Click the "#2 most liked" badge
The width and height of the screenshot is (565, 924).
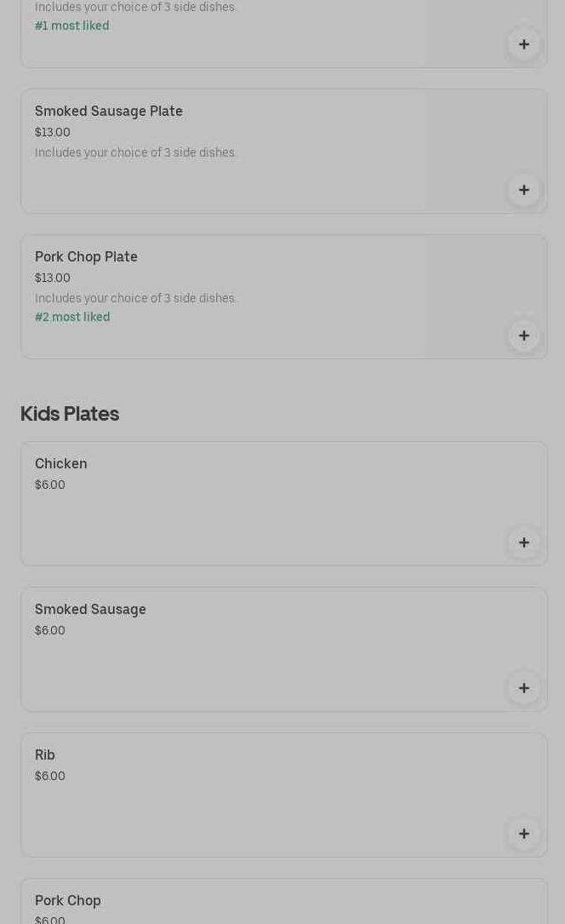[72, 318]
